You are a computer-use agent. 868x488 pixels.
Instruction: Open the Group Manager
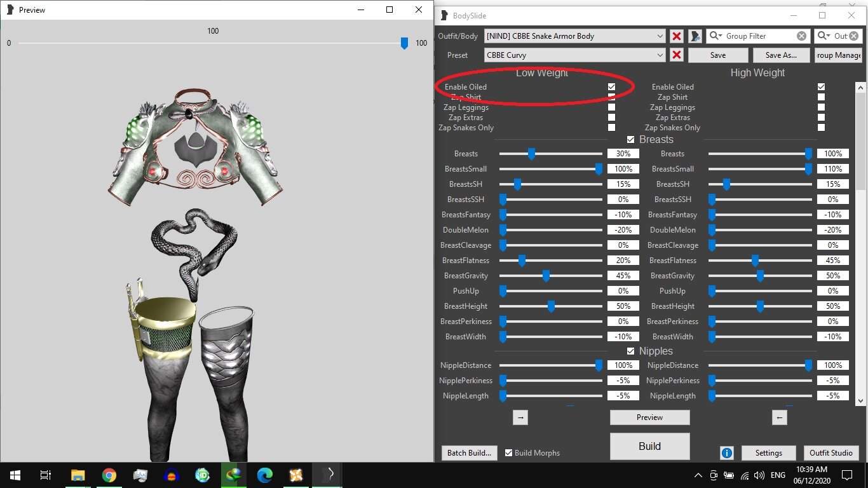coord(839,55)
